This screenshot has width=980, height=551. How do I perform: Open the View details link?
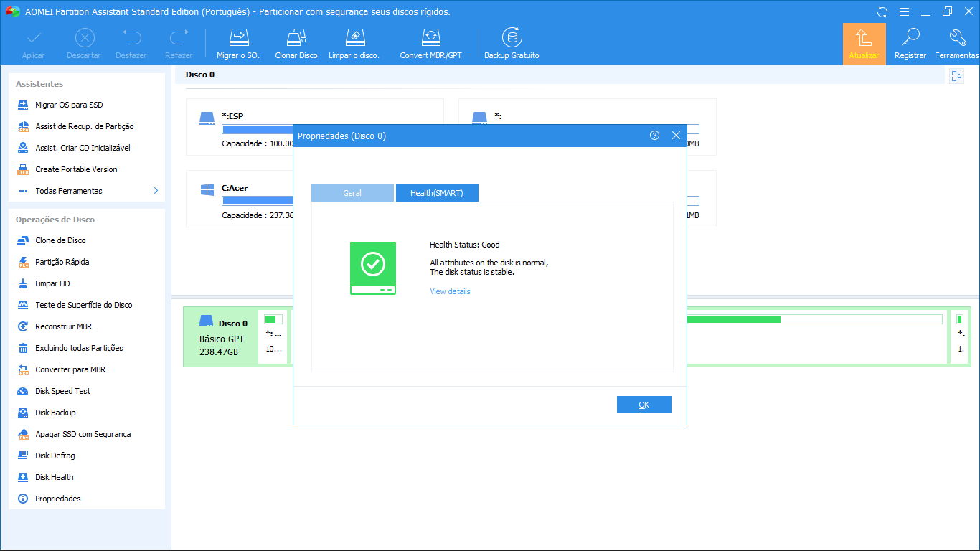[x=450, y=291]
